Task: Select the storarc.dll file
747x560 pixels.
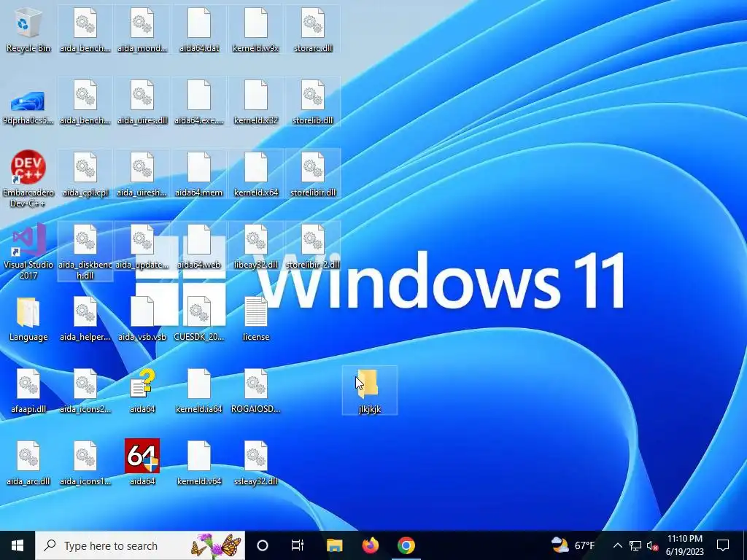Action: click(x=313, y=29)
